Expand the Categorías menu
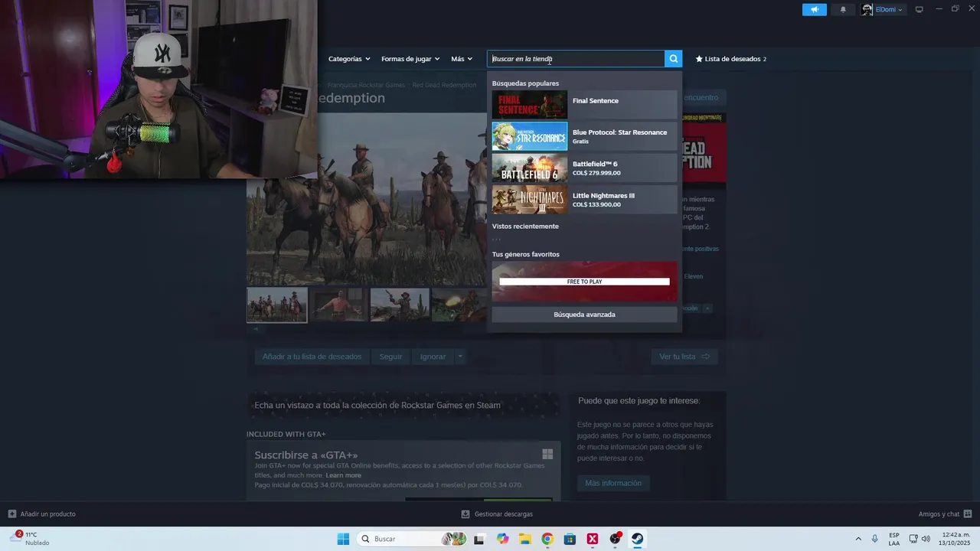Image resolution: width=980 pixels, height=551 pixels. (349, 59)
